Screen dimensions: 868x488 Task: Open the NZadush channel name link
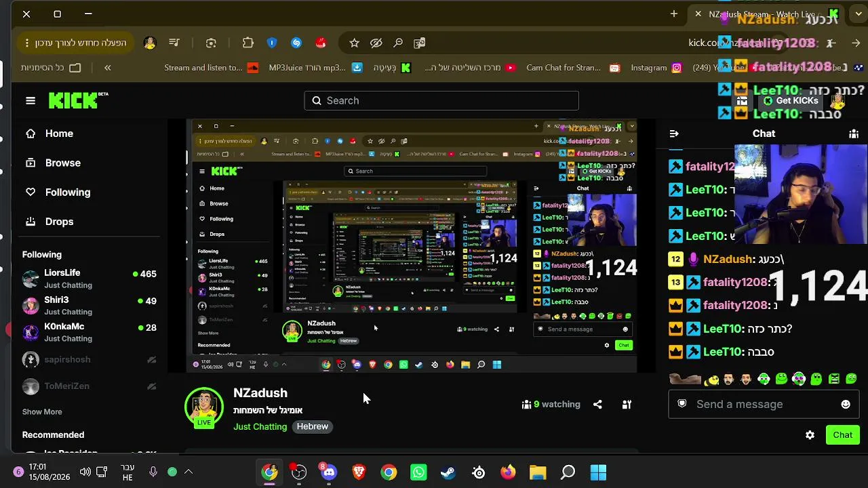pos(260,393)
